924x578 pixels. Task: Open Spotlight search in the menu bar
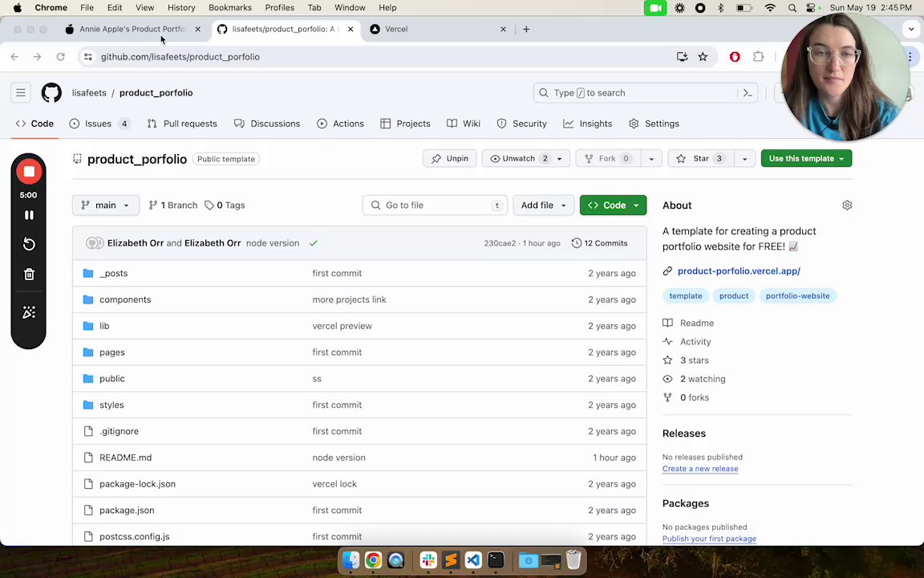click(x=792, y=8)
